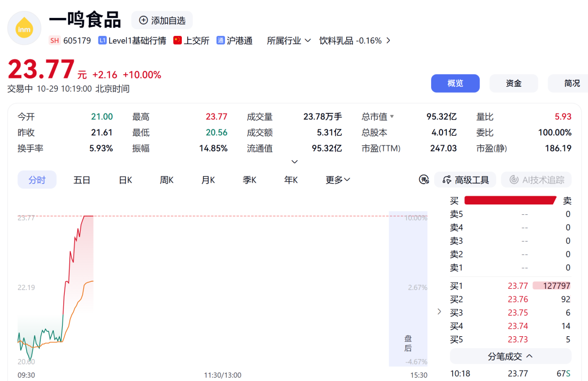Open the AI技术追踪 button
The image size is (588, 381).
(536, 180)
